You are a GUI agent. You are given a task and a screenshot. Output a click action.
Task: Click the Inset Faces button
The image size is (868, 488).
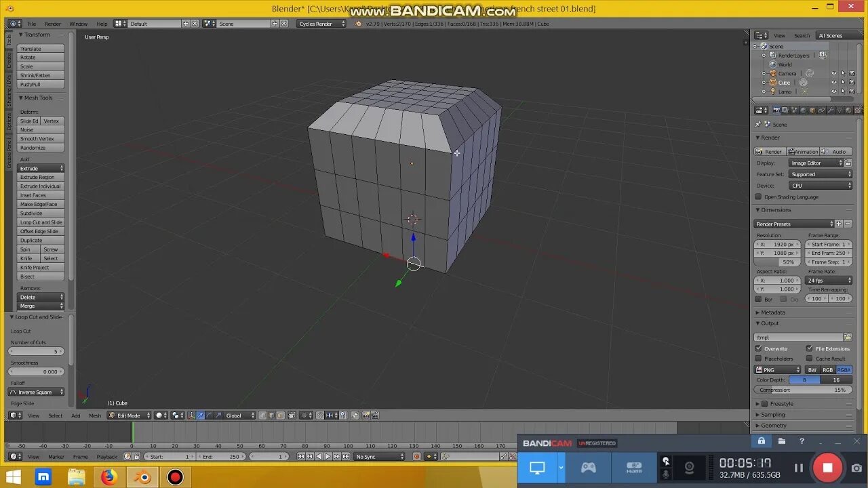tap(41, 195)
